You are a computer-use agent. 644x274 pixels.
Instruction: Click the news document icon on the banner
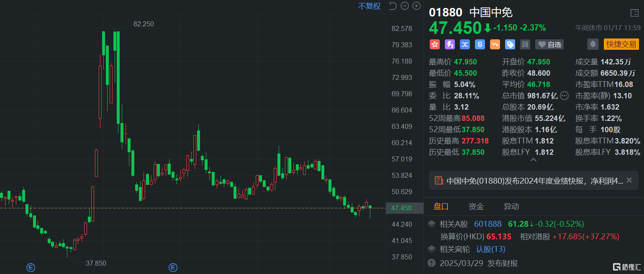pos(439,181)
